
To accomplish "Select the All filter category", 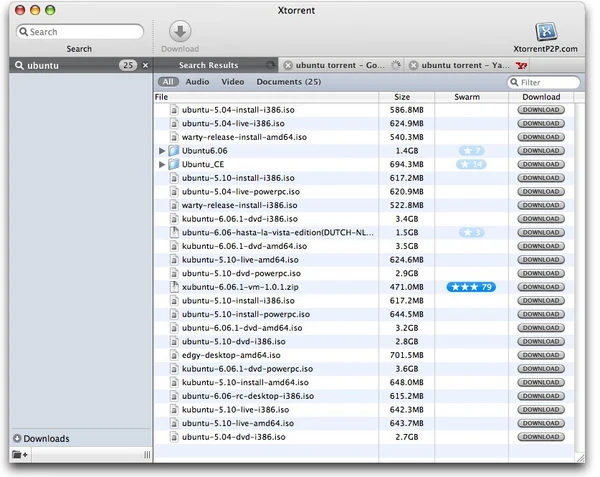I will pyautogui.click(x=168, y=82).
